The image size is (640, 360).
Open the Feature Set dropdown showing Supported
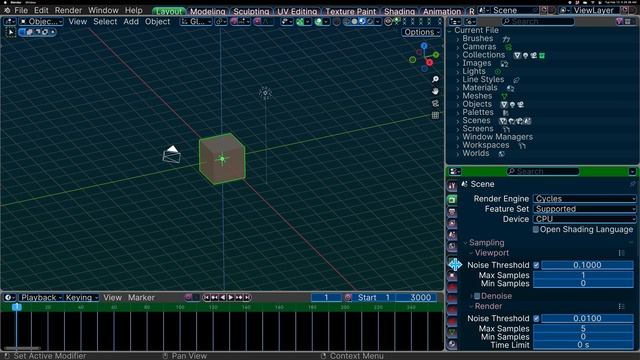tap(584, 209)
